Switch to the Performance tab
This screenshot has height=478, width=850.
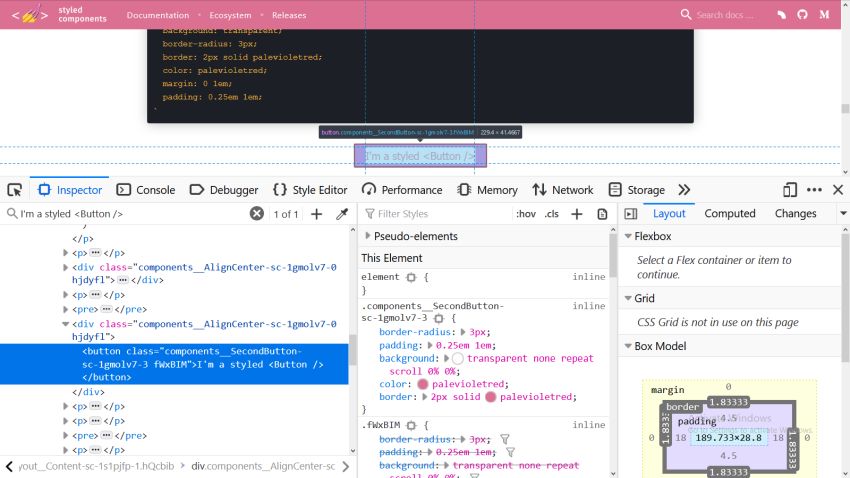click(x=402, y=190)
